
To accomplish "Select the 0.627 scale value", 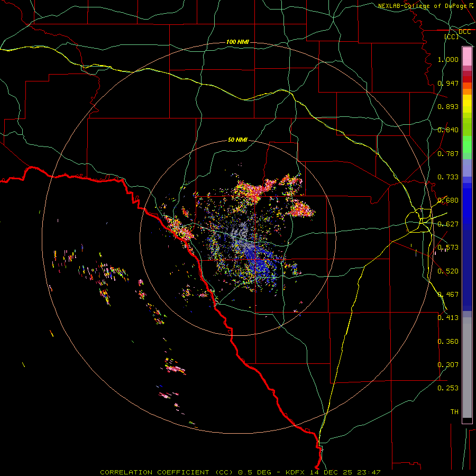I will point(448,224).
